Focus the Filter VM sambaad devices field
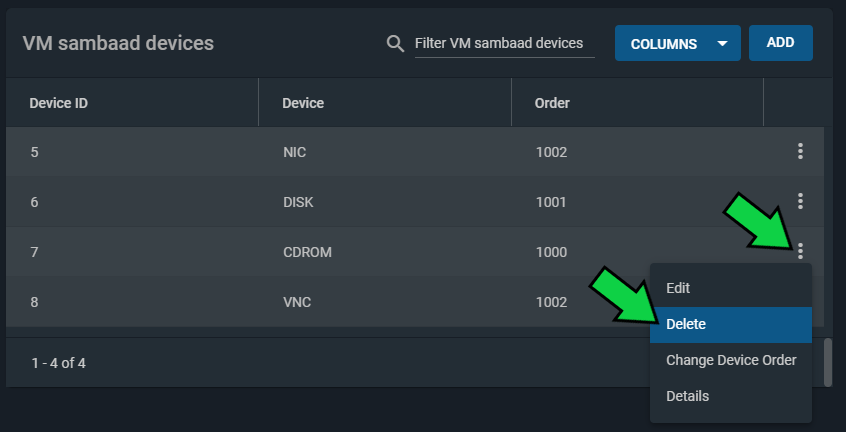 tap(504, 44)
